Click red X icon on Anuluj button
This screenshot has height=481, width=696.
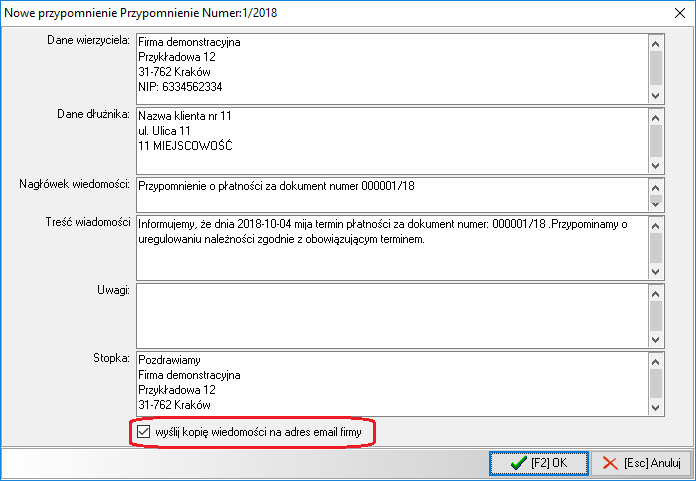(x=608, y=463)
